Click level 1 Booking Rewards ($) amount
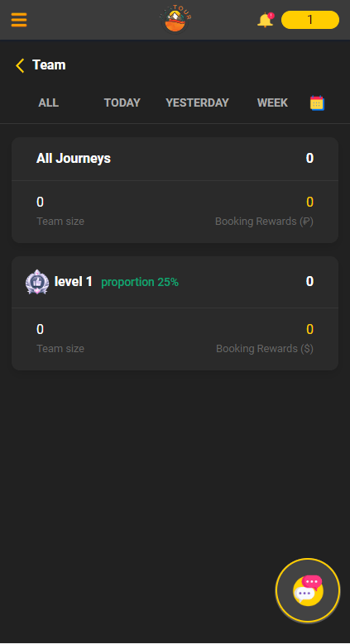 (309, 329)
